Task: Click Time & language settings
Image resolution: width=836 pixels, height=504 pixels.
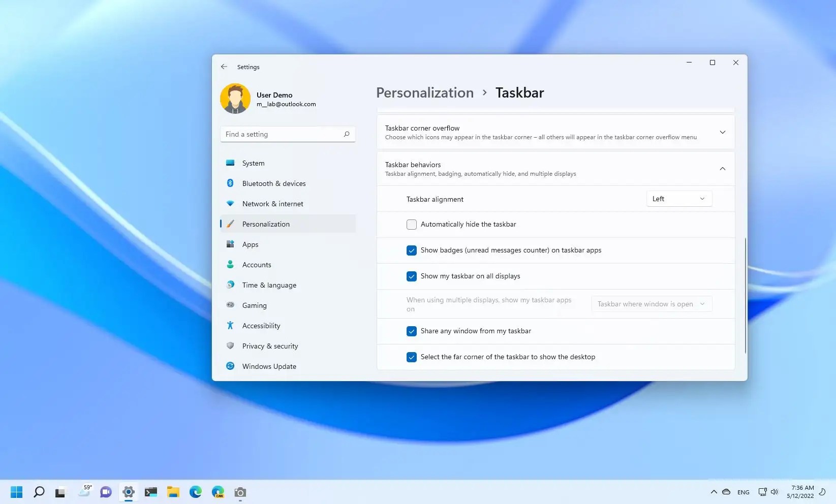Action: tap(269, 285)
